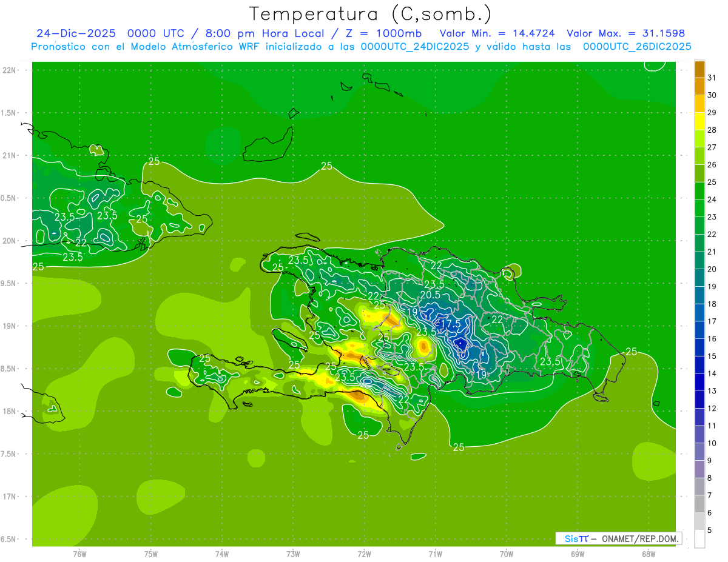Click the '20.5' contour label on the map
The height and width of the screenshot is (562, 728).
[430, 294]
